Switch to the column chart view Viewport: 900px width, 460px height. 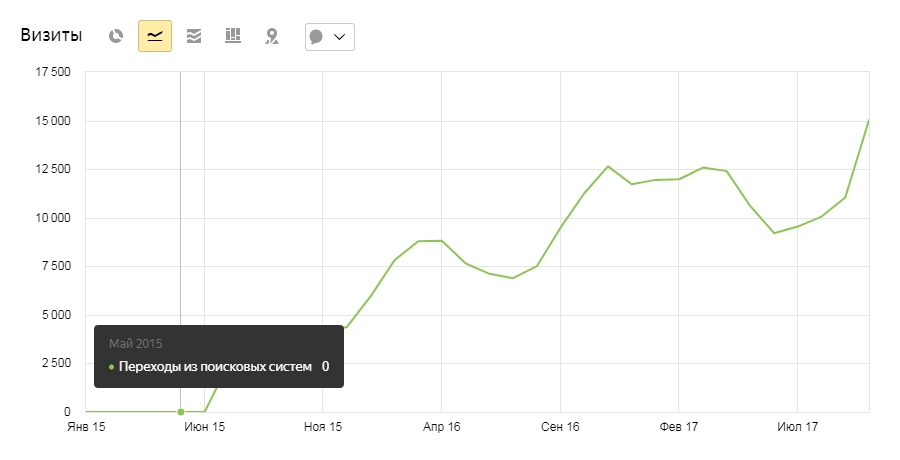click(x=233, y=36)
